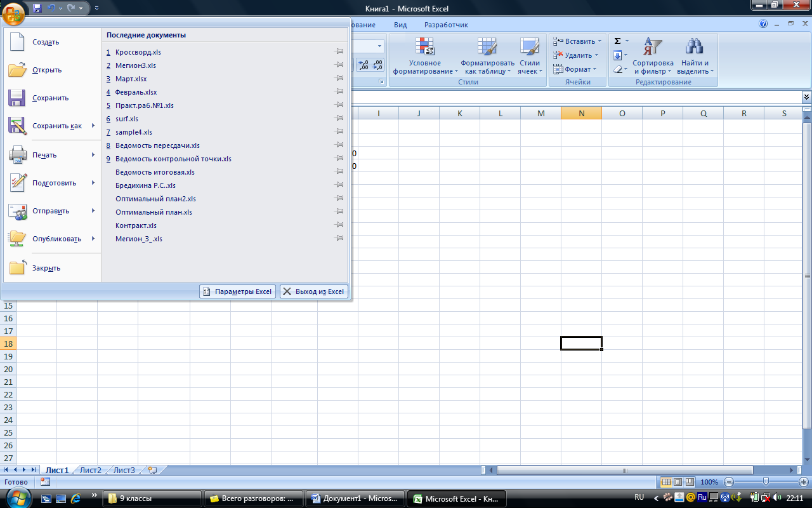Click the Redo arrow in Quick Access toolbar

(x=71, y=8)
